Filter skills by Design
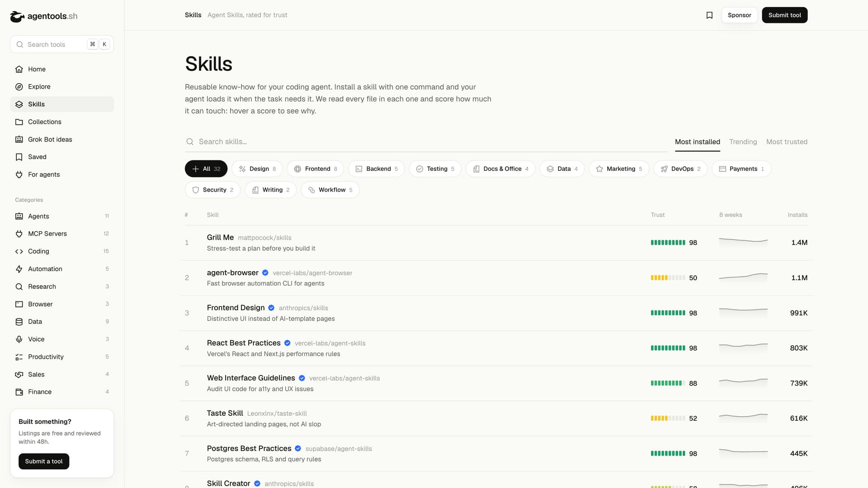868x488 pixels. [257, 169]
